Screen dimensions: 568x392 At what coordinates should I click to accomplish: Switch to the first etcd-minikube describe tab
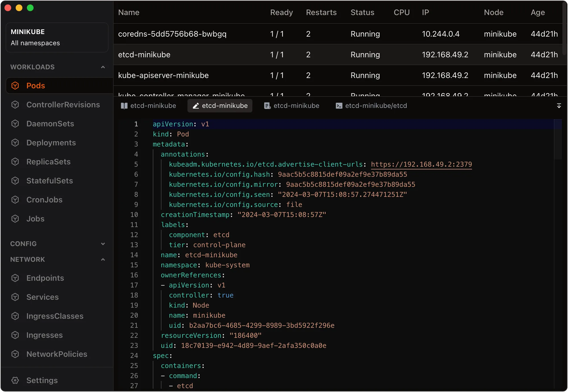tap(149, 106)
